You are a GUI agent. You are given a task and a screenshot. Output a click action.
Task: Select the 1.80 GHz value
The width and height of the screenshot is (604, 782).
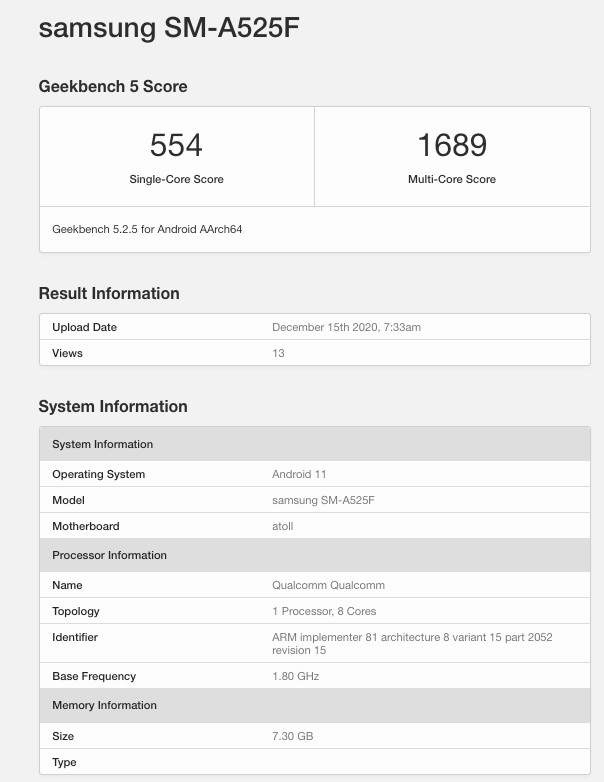(x=295, y=676)
